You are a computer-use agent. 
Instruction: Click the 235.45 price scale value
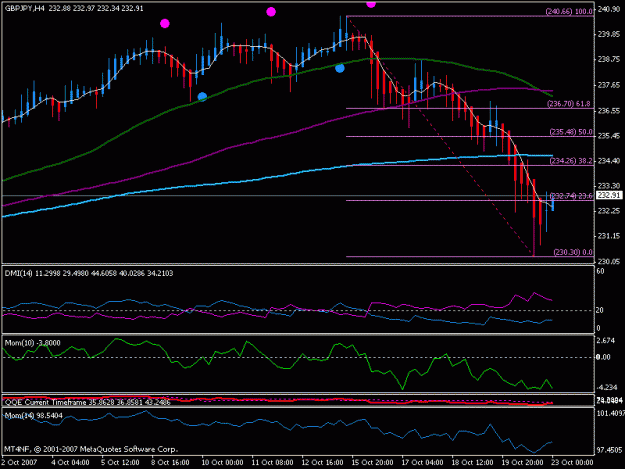609,136
